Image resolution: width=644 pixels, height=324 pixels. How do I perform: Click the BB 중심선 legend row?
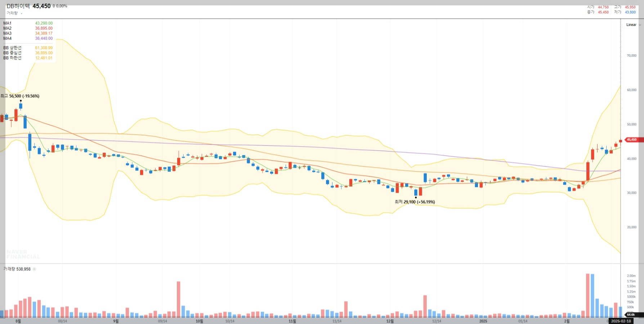(x=28, y=53)
